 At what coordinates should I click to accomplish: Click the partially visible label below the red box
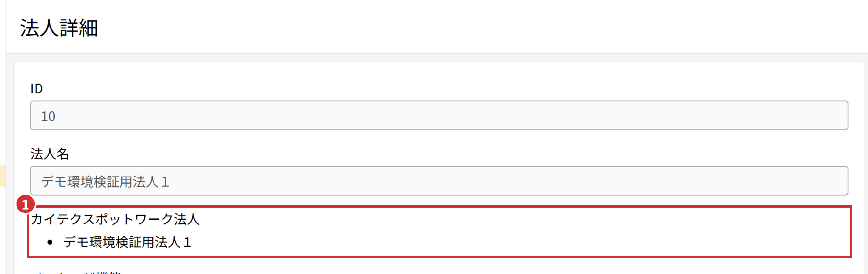[x=76, y=272]
